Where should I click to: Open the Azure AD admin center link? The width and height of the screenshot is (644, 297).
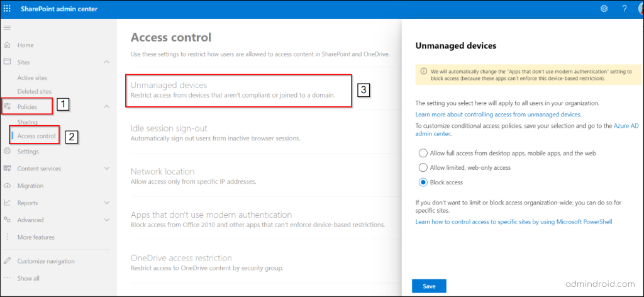(x=527, y=130)
